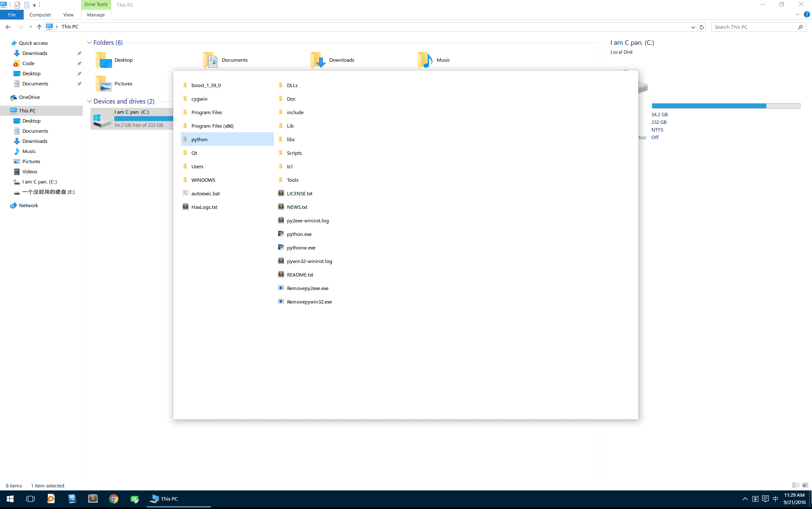Open autoexec.bat file
812x509 pixels.
click(x=205, y=193)
